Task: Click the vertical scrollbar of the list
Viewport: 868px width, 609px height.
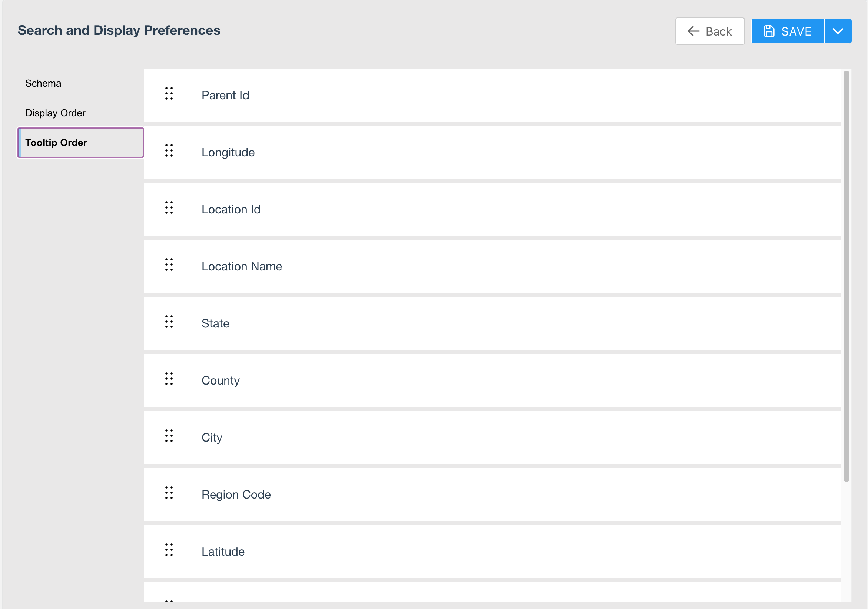Action: pyautogui.click(x=846, y=276)
